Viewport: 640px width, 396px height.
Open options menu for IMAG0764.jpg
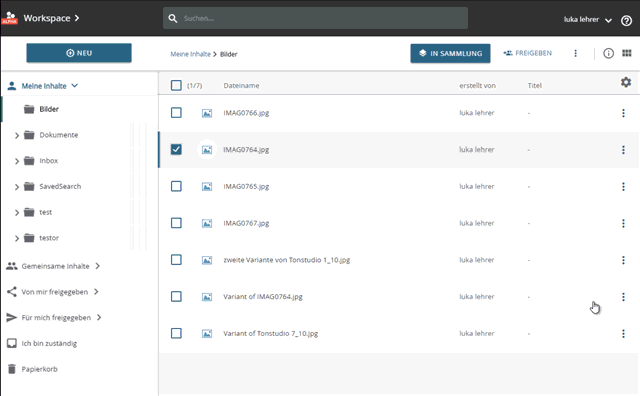[623, 150]
